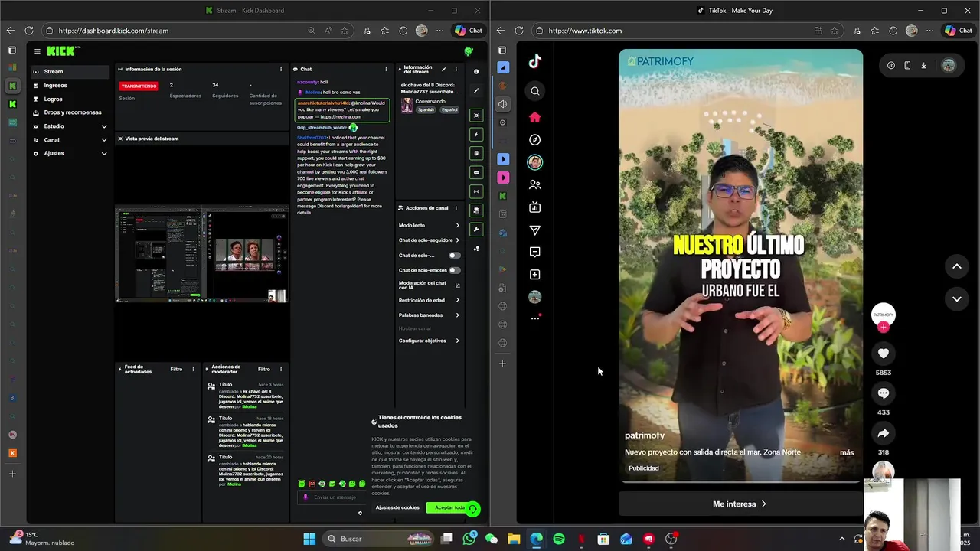Select Stream in the Kick sidebar
Viewport: 980px width, 551px height.
click(x=70, y=72)
